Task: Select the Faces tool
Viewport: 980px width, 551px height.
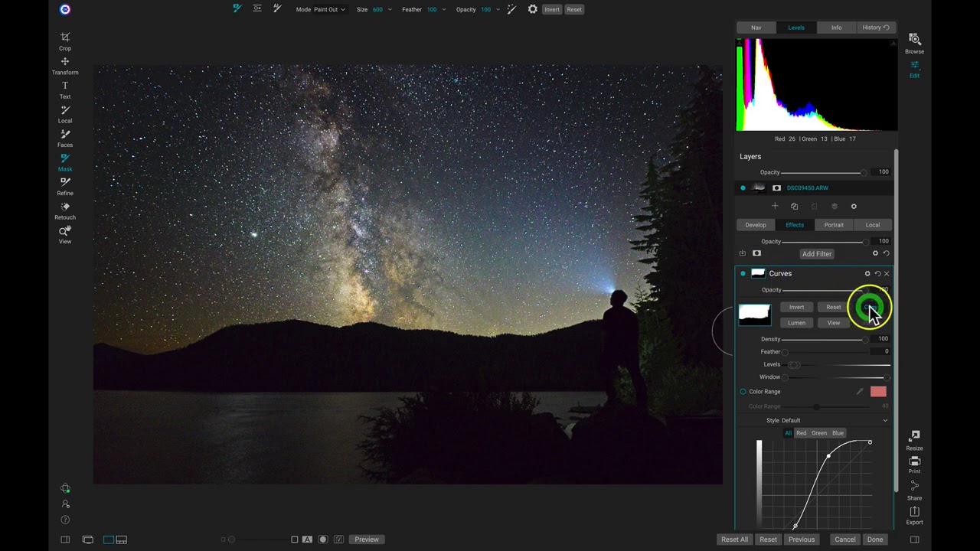Action: tap(65, 139)
